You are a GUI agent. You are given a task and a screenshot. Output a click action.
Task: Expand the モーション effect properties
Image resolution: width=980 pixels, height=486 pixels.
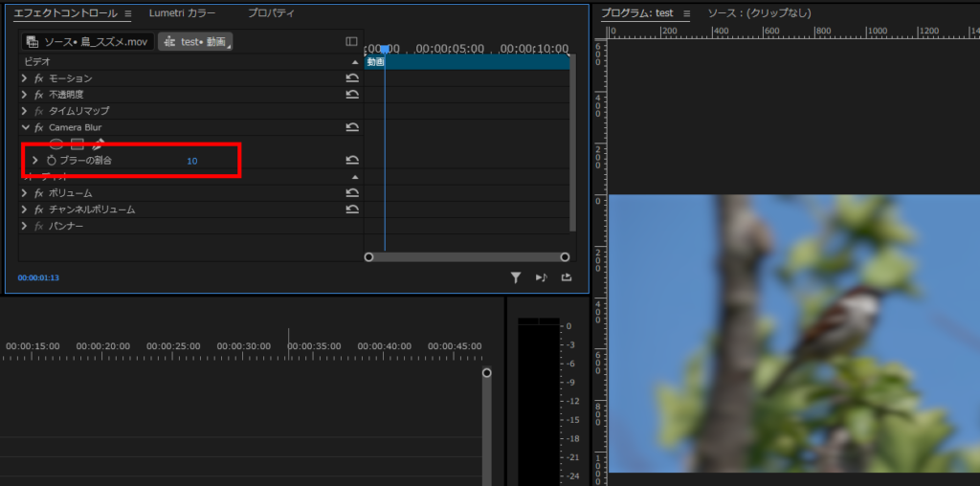tap(24, 78)
